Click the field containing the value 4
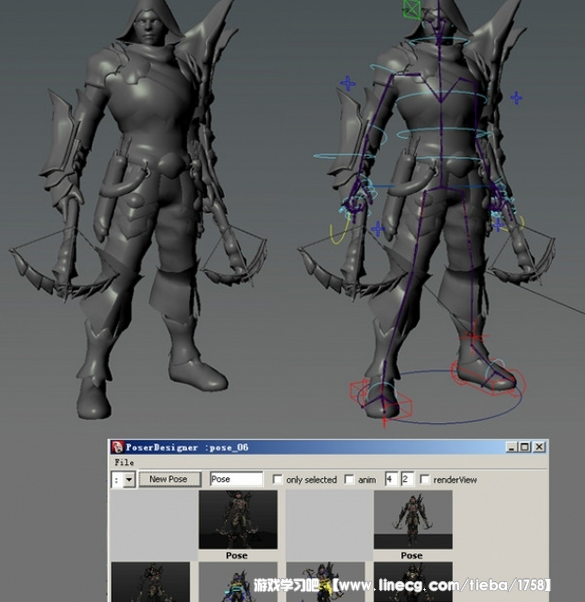Viewport: 585px width, 602px height. point(391,479)
